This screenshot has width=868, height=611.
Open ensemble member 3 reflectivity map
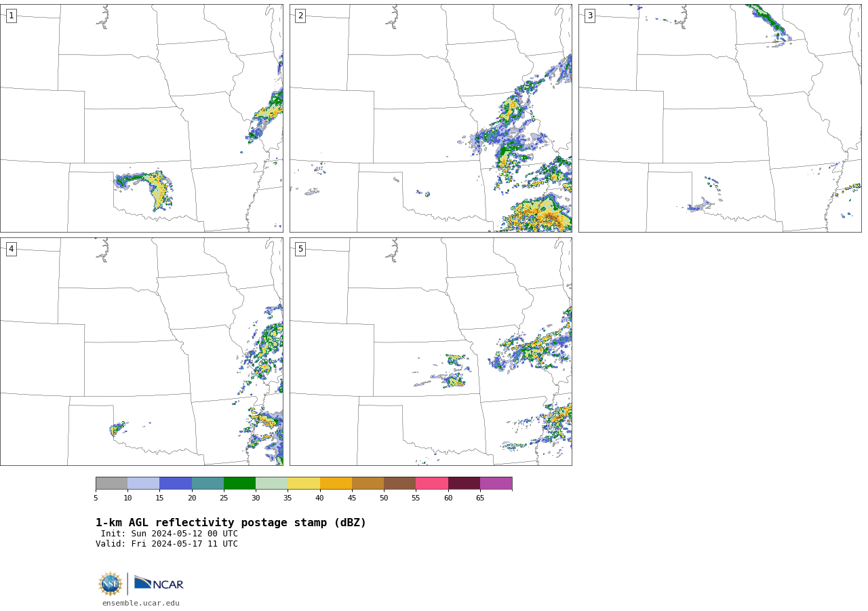pos(719,118)
